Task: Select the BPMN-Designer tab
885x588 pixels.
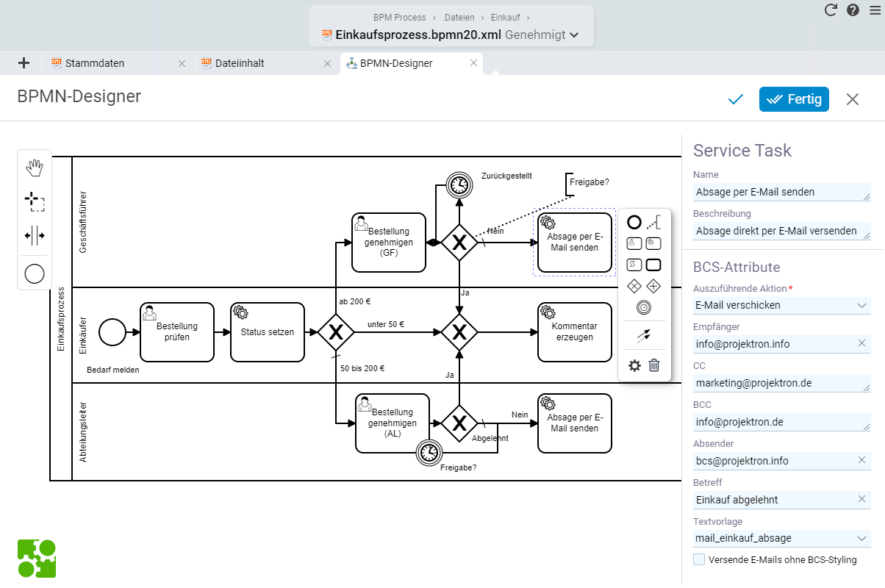Action: click(396, 63)
